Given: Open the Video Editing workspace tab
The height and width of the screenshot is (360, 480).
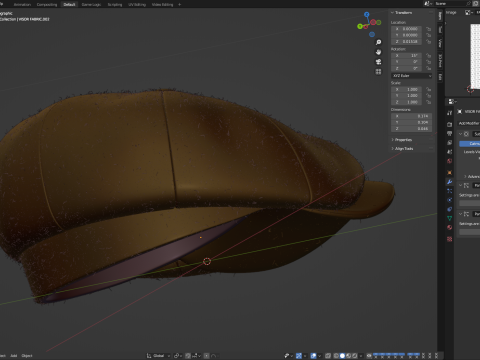Looking at the screenshot, I should click(162, 4).
